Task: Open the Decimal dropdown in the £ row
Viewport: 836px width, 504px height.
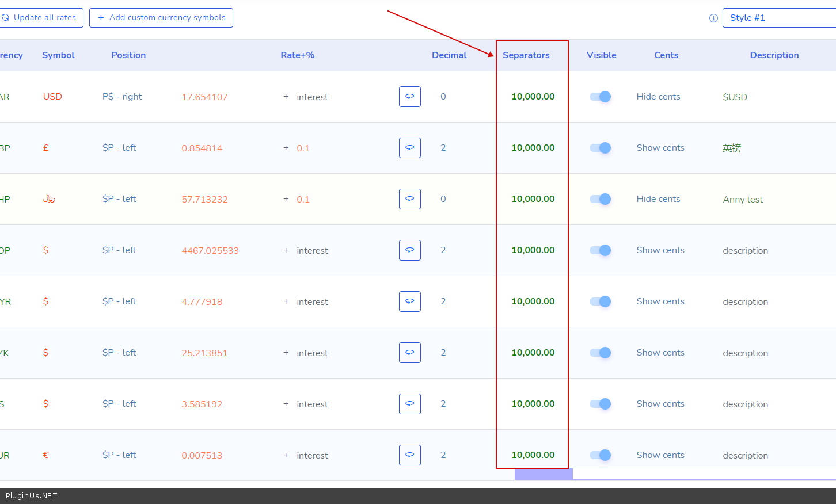Action: (x=443, y=148)
